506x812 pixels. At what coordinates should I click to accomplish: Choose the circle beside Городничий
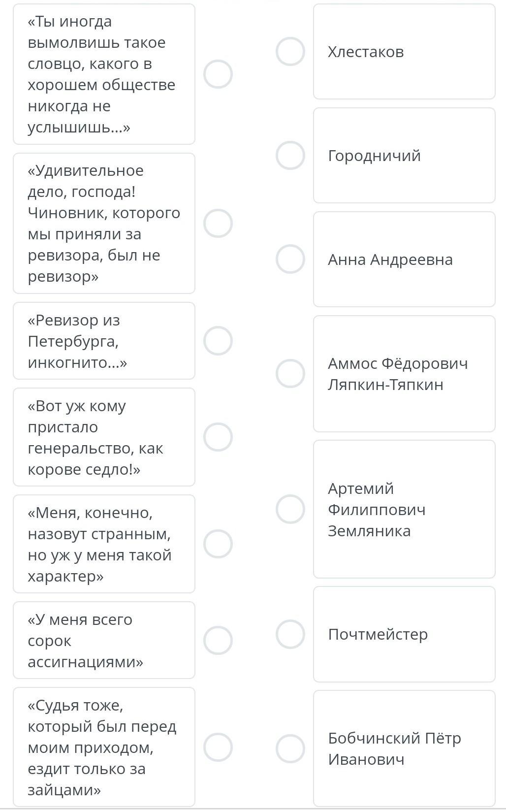coord(290,156)
